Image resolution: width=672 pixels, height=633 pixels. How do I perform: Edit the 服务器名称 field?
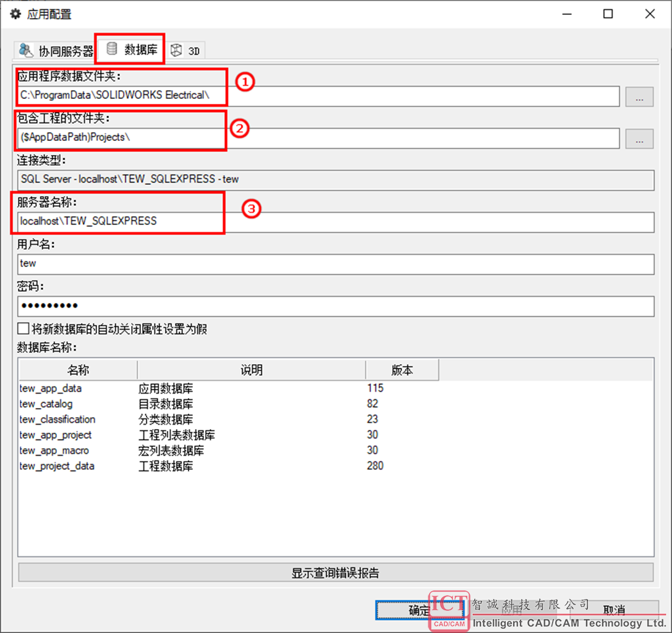(336, 222)
